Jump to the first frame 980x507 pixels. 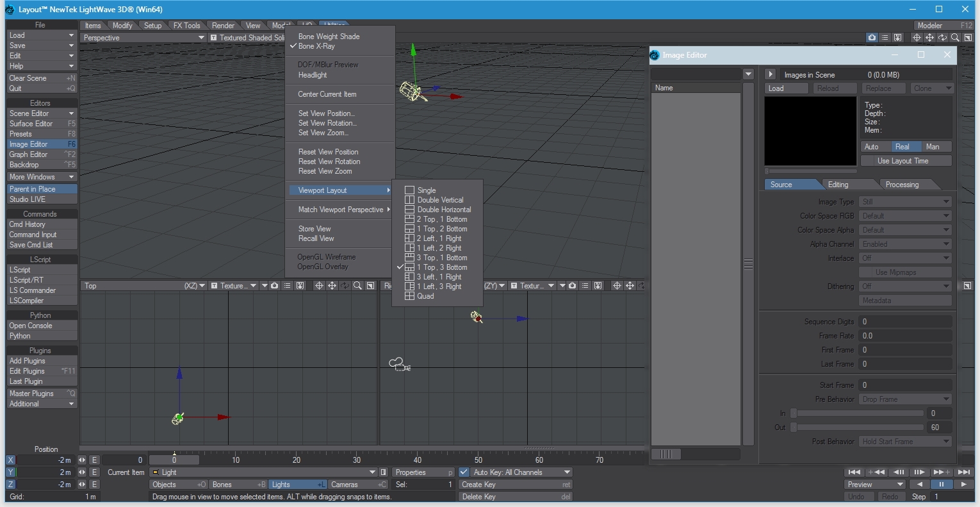[854, 472]
